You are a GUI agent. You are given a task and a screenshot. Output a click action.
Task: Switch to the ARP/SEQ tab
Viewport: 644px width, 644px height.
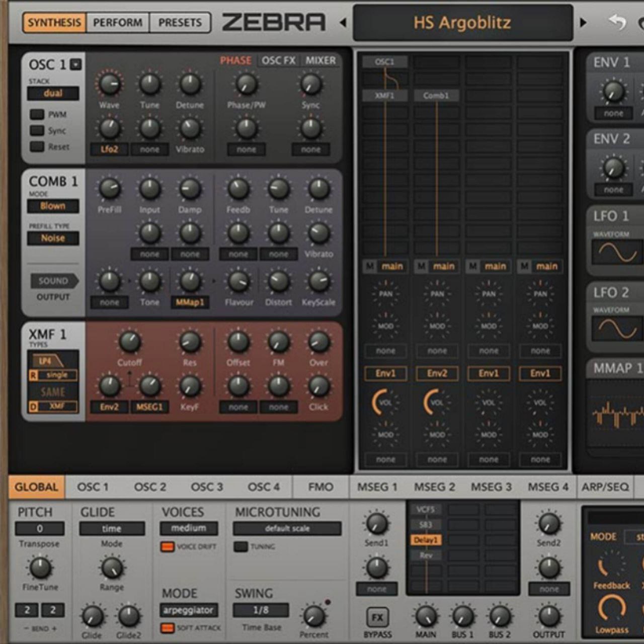(605, 487)
